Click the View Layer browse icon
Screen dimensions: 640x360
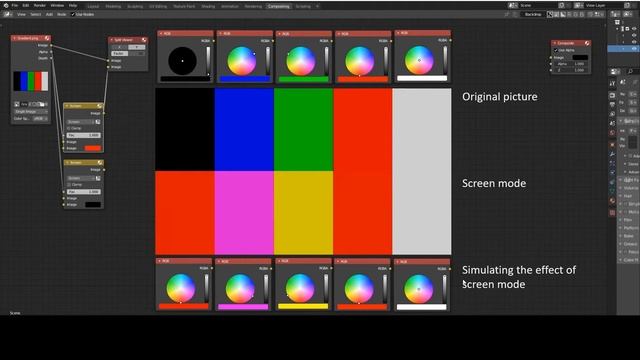tap(578, 6)
